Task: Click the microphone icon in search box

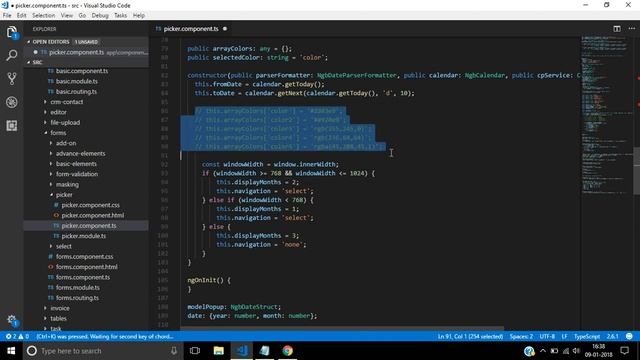Action: pyautogui.click(x=174, y=351)
